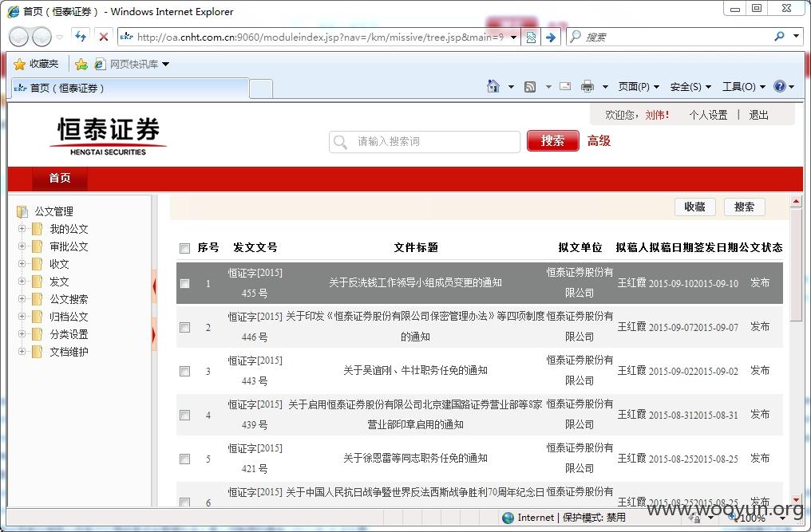Click folder icon beside 归档公文
811x532 pixels.
[38, 317]
